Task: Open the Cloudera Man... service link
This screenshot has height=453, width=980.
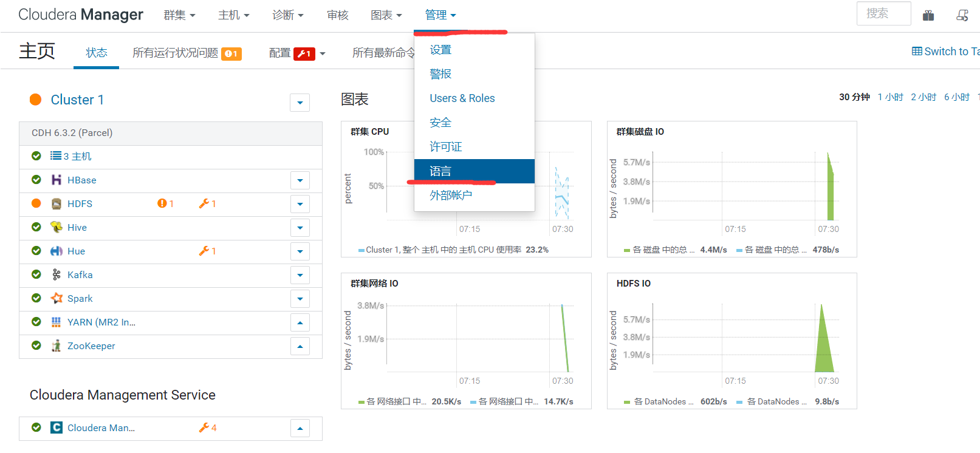Action: click(x=101, y=427)
